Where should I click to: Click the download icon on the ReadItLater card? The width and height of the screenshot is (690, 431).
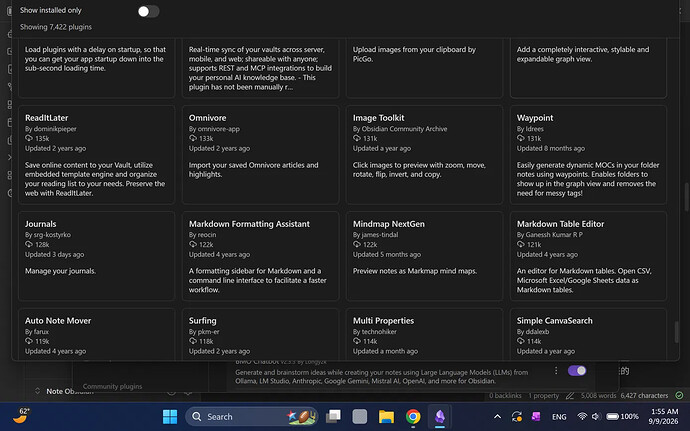coord(29,138)
